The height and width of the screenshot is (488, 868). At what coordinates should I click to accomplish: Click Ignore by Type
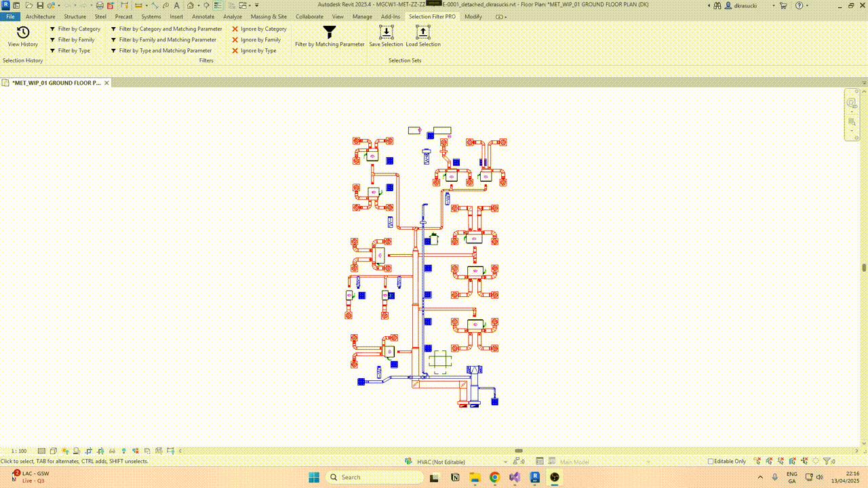254,51
